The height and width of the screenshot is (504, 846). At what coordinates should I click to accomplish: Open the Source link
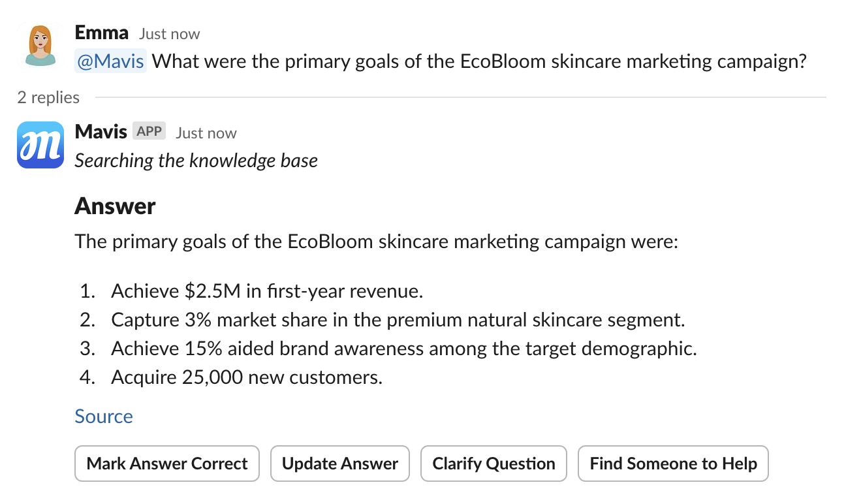[103, 416]
